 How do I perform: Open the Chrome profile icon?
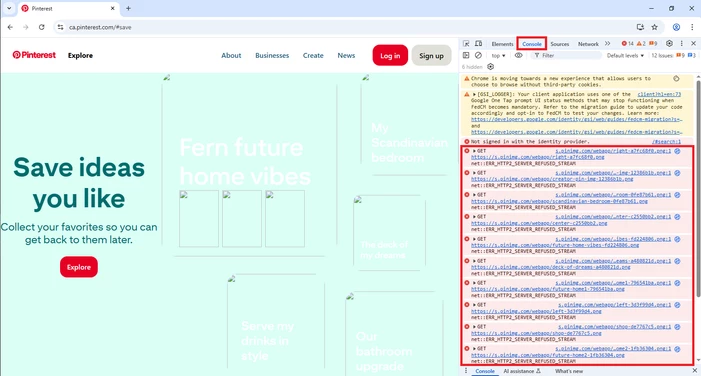[x=676, y=27]
